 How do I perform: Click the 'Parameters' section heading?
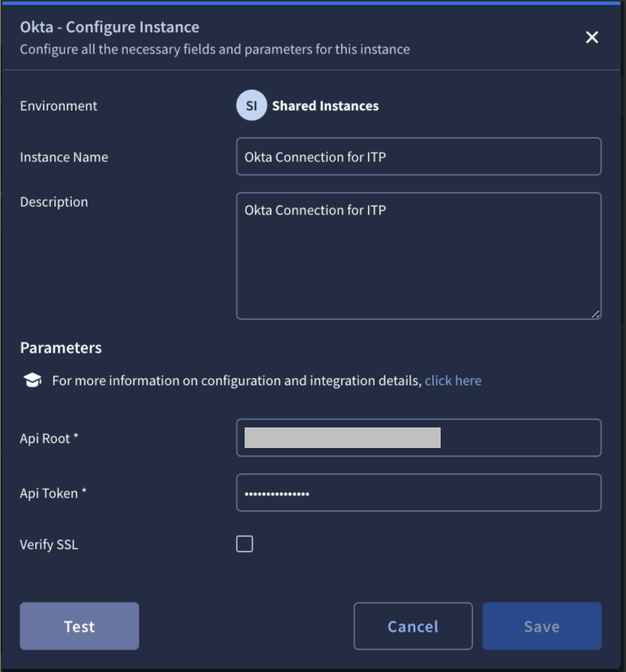click(61, 348)
